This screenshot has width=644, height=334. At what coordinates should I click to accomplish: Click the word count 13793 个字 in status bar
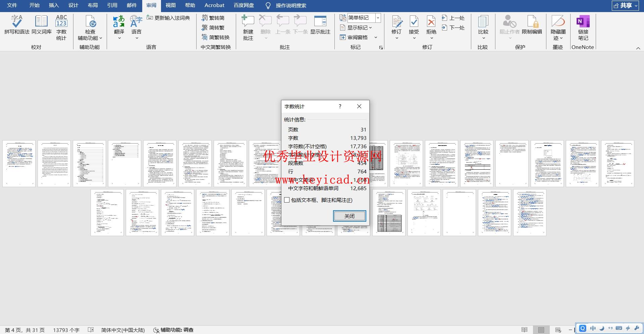[66, 330]
